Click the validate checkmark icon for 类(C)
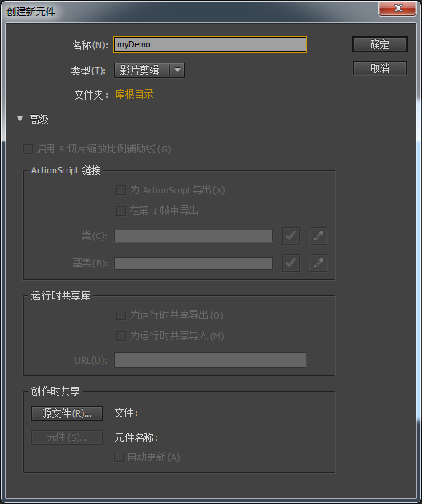Screen dimensions: 422x504 click(291, 236)
